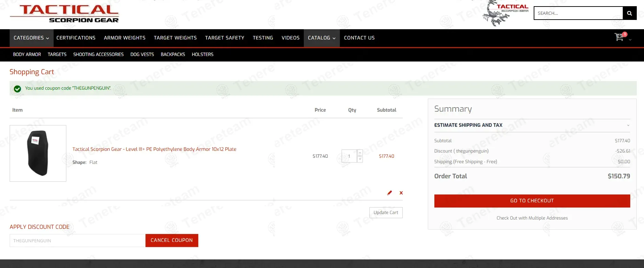Open the shopping cart icon
Screen dimensions: 644x268
click(x=619, y=37)
